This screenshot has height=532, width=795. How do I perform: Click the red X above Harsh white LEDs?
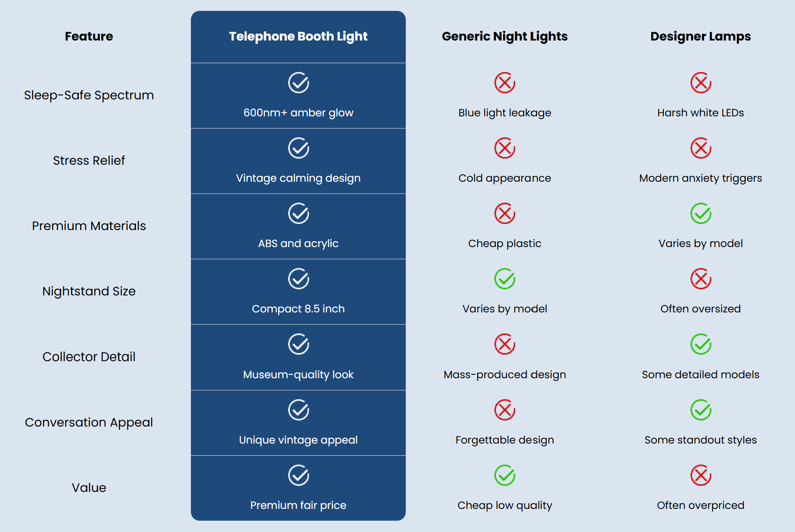click(701, 83)
